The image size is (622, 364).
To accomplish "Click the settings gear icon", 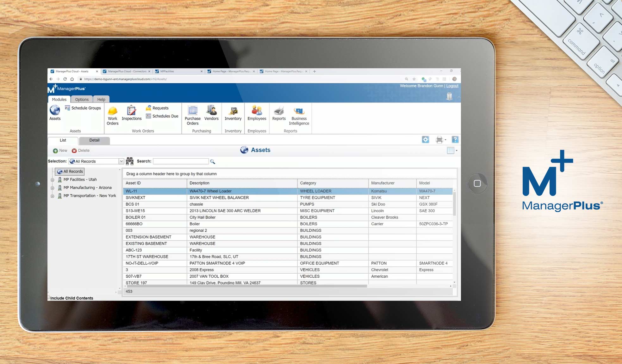I will (426, 139).
